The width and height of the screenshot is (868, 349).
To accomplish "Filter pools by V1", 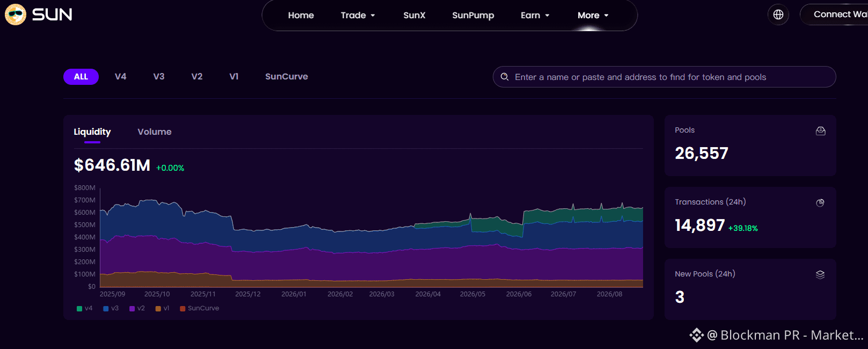I will 234,77.
